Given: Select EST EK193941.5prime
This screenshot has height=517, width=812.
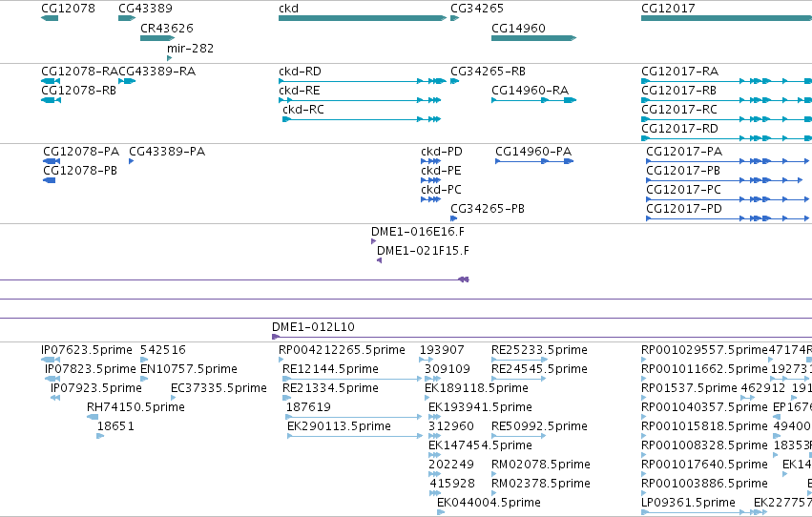Looking at the screenshot, I should point(480,408).
